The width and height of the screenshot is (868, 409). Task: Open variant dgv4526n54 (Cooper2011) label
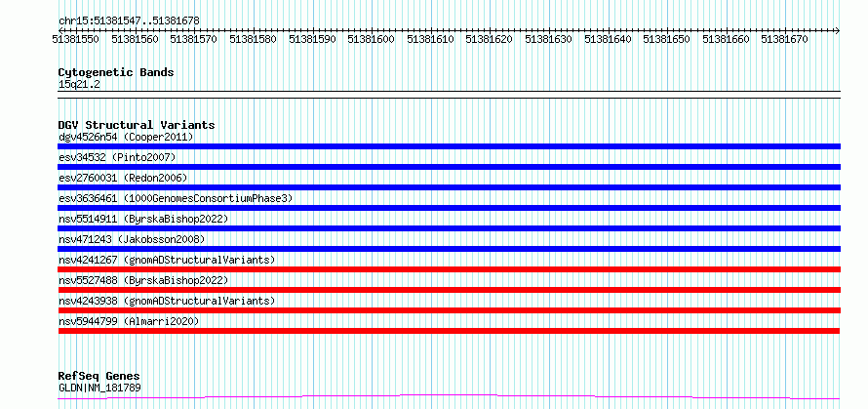126,137
